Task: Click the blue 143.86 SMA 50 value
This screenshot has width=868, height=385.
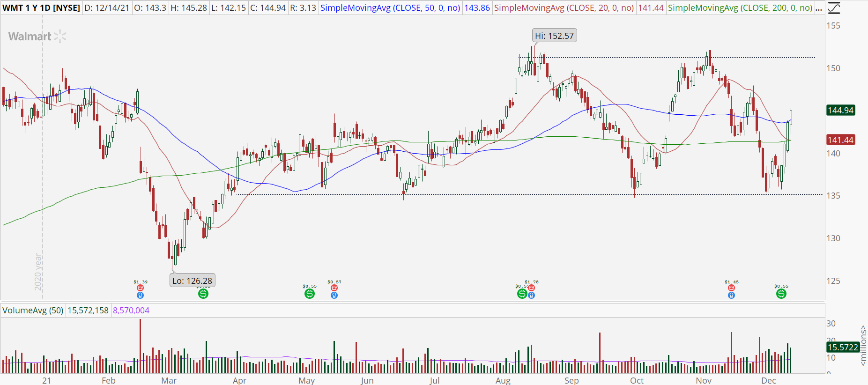Action: [x=477, y=8]
